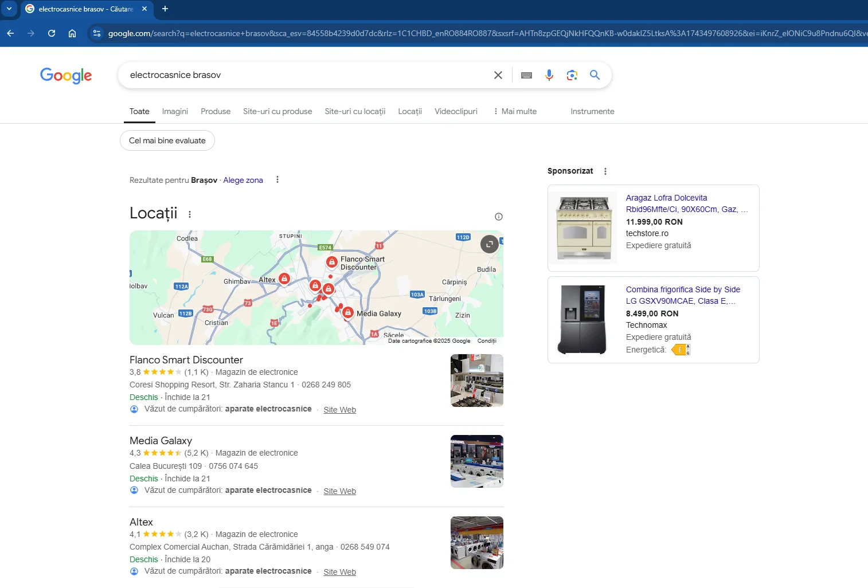Viewport: 868px width, 588px height.
Task: Apply the Cel mai bine evaluate filter
Action: pyautogui.click(x=167, y=140)
